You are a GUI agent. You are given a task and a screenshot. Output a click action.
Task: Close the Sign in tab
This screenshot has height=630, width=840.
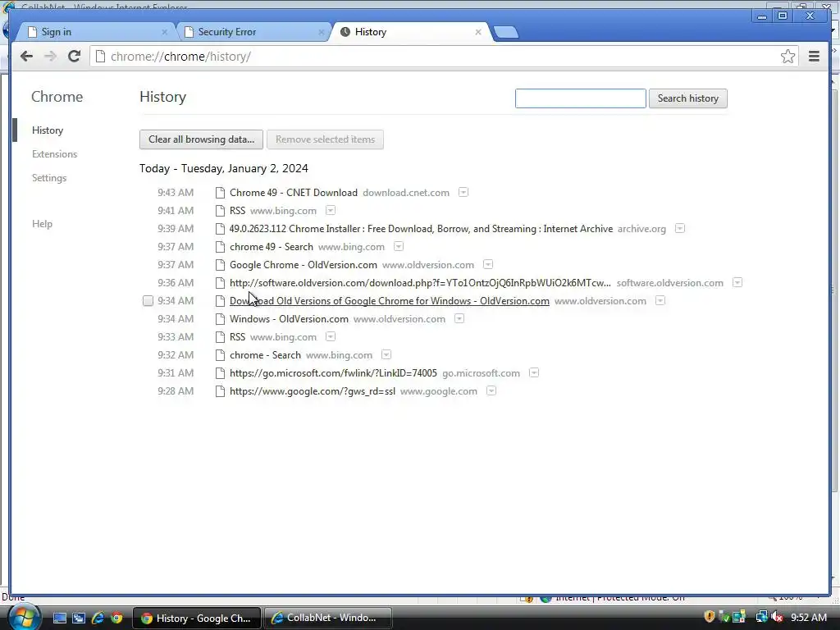coord(164,32)
